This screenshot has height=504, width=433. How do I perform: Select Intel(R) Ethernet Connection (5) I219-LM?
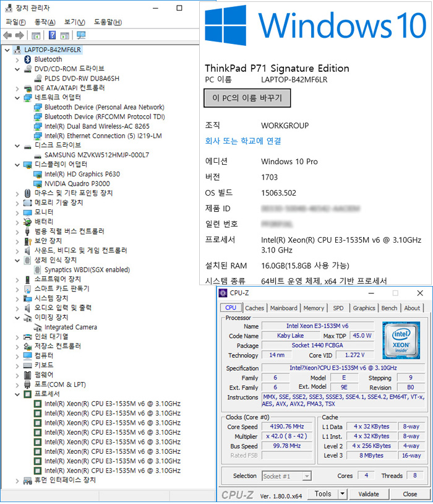click(x=103, y=136)
